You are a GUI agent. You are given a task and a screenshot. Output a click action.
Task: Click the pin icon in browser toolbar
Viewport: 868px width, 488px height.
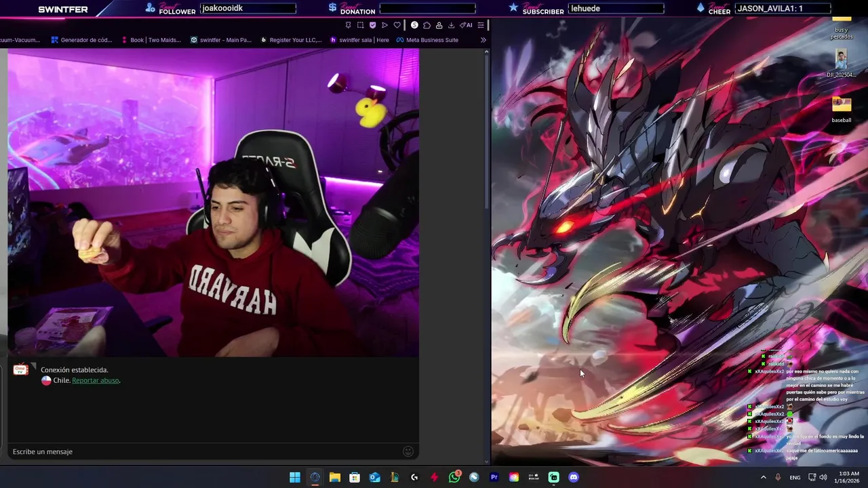pos(349,25)
